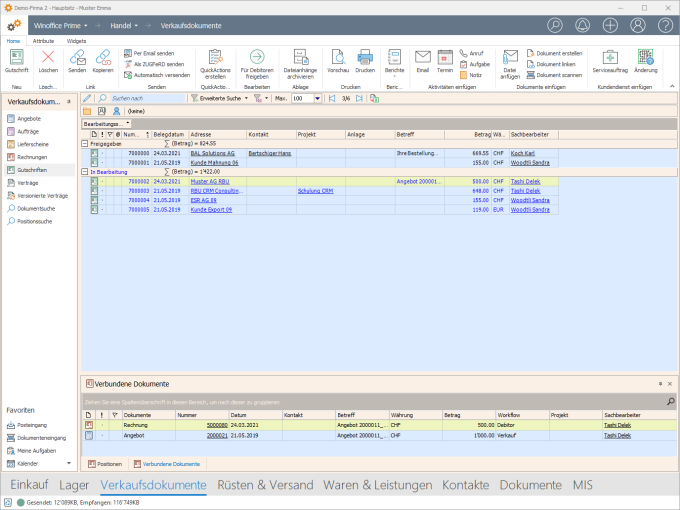This screenshot has height=510, width=680.
Task: Open the BAL Solutions AG address link
Action: [214, 153]
